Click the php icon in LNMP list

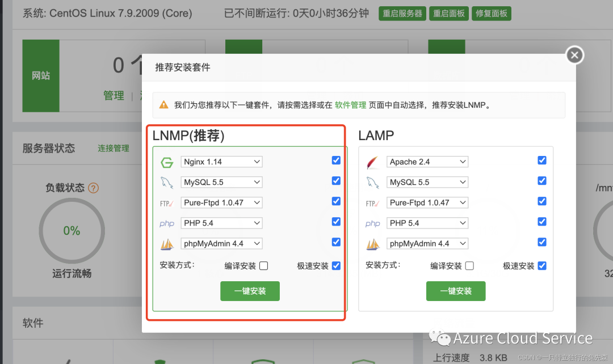[x=167, y=223]
